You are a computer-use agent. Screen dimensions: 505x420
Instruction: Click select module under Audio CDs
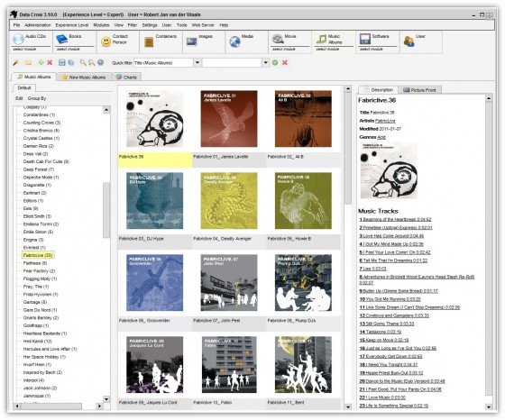tap(24, 50)
